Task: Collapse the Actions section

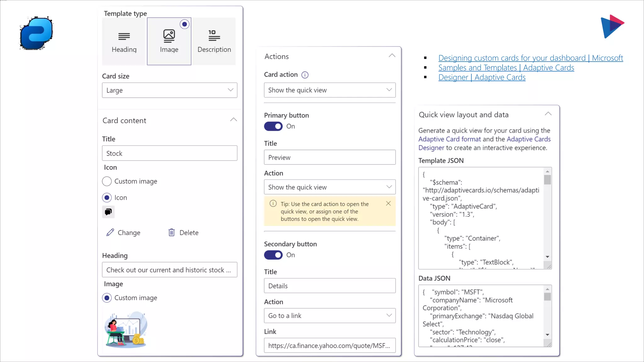Action: click(x=392, y=56)
